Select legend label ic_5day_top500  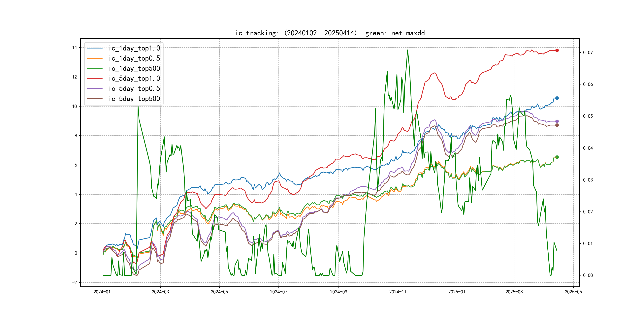[x=134, y=99]
